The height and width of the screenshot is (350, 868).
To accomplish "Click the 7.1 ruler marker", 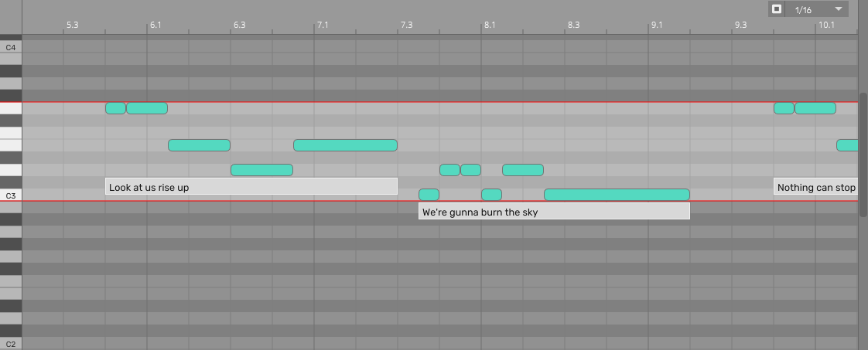I will [x=323, y=25].
